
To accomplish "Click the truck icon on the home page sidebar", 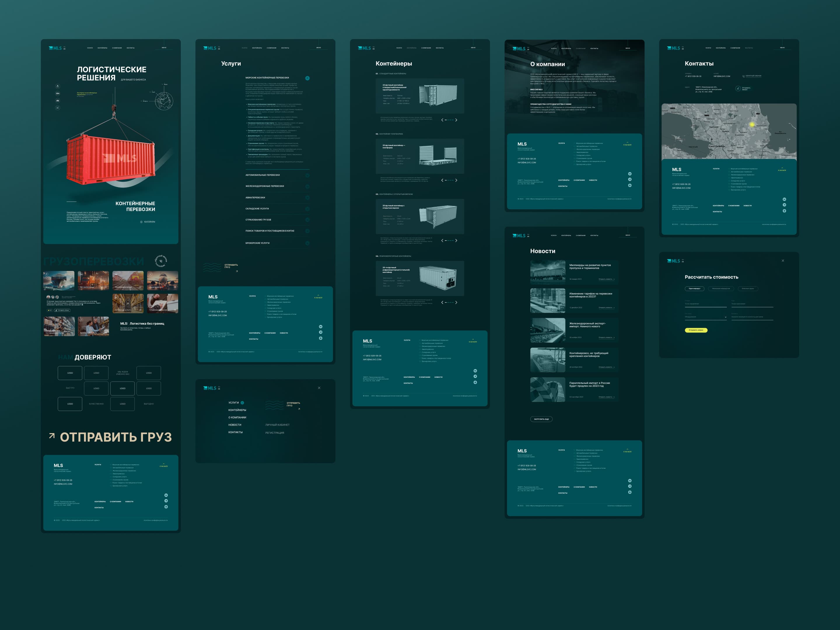I will tap(57, 93).
